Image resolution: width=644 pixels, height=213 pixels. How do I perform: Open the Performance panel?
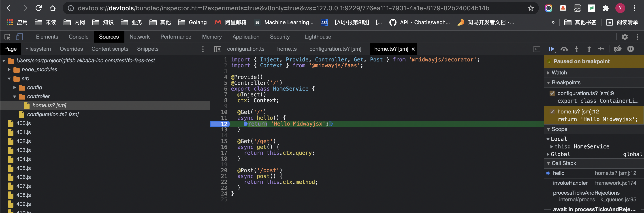tap(176, 37)
